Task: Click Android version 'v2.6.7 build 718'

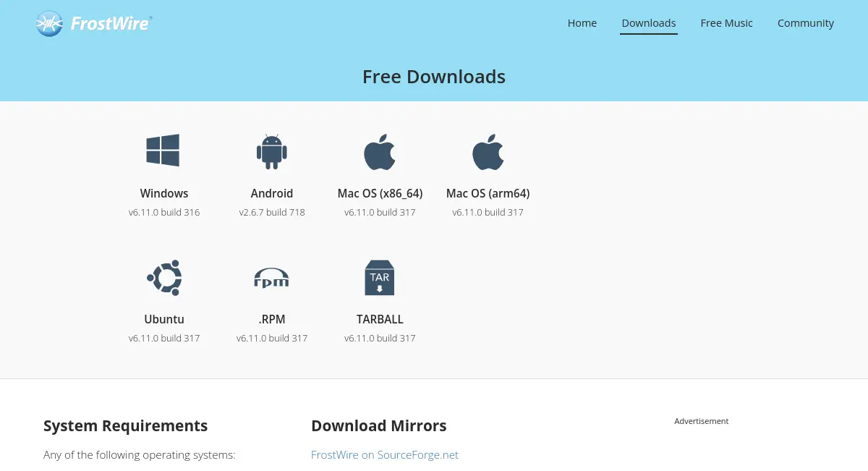Action: pos(272,212)
